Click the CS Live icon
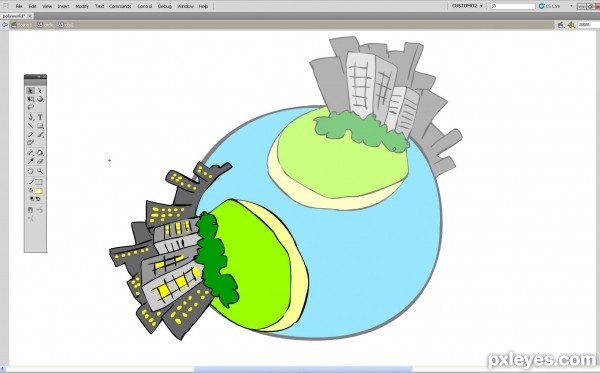This screenshot has height=373, width=600. (x=541, y=6)
